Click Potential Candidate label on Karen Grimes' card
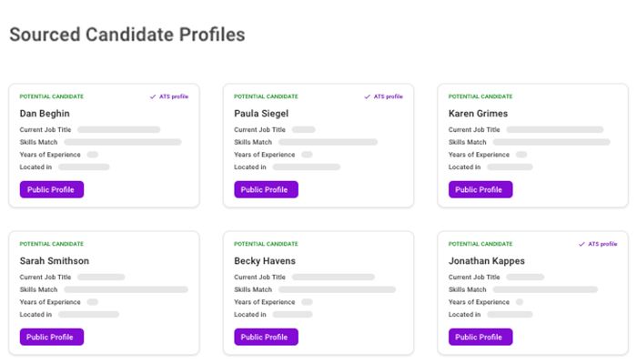 tap(480, 96)
